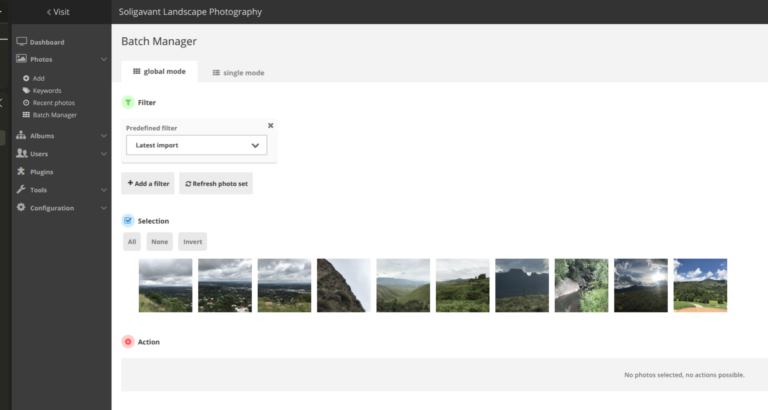
Task: Click the Albums hierarchy icon
Action: pos(21,135)
